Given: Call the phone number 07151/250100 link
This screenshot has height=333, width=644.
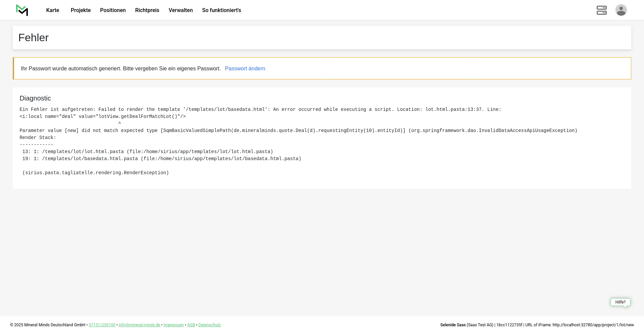Looking at the screenshot, I should click(x=102, y=325).
